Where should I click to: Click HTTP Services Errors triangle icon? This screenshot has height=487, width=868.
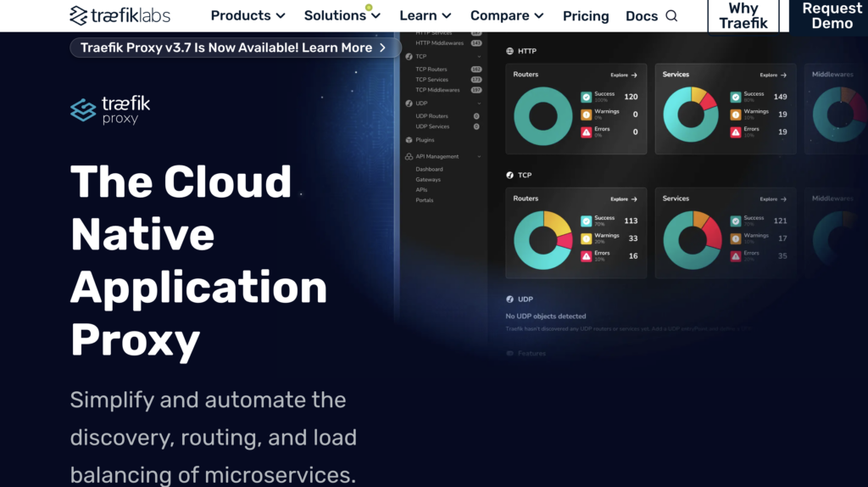(x=736, y=132)
